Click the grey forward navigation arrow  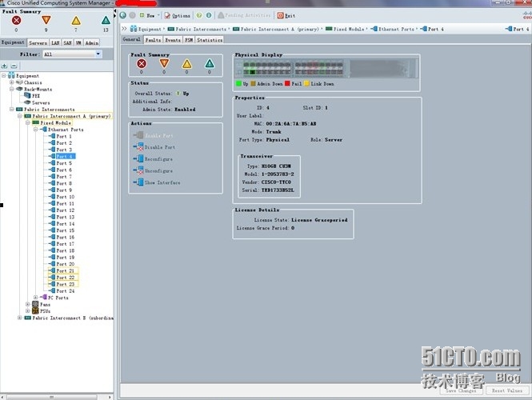[x=132, y=15]
